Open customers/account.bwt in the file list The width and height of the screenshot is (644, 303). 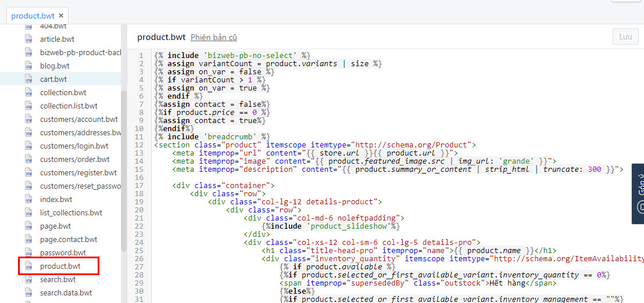click(x=78, y=119)
